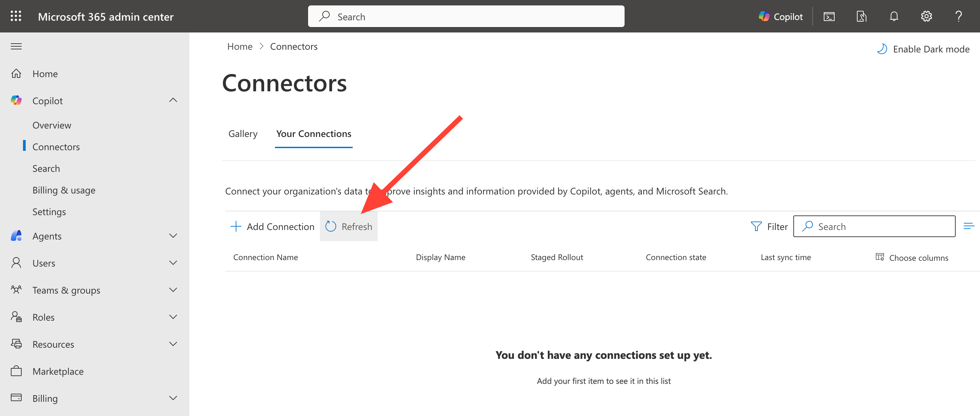Screen dimensions: 980x416
Task: Click the list view options icon
Action: pyautogui.click(x=969, y=227)
